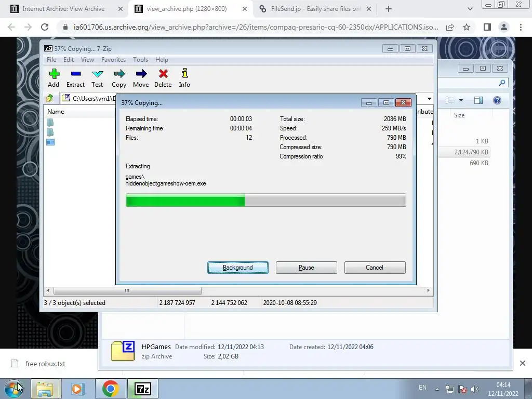Open File Explorer from taskbar
532x399 pixels.
tap(45, 389)
